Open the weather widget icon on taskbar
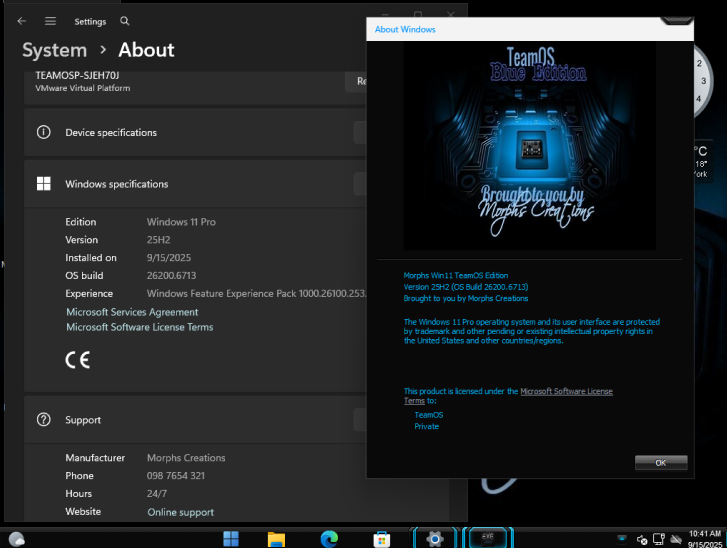727x548 pixels. pyautogui.click(x=17, y=539)
